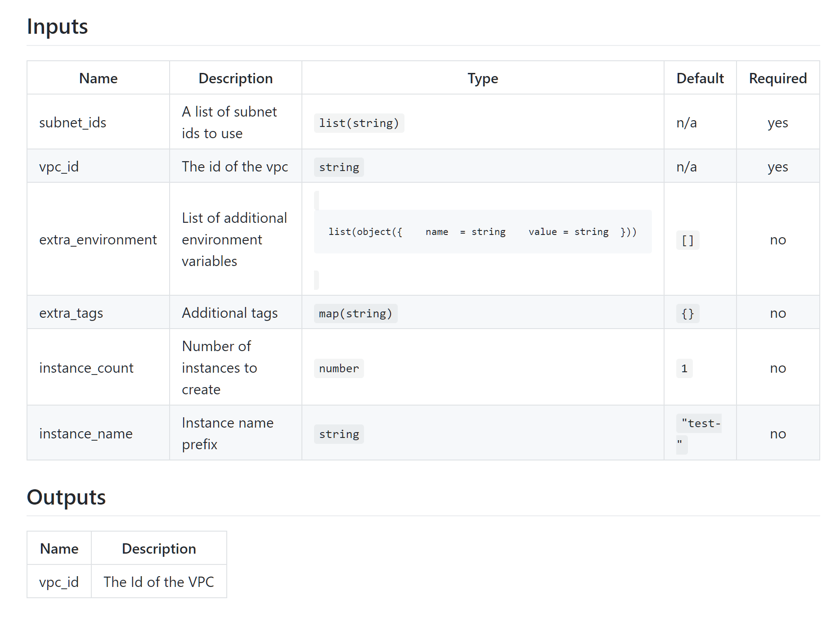Select the instance_name variable name
The height and width of the screenshot is (618, 840).
pos(85,433)
